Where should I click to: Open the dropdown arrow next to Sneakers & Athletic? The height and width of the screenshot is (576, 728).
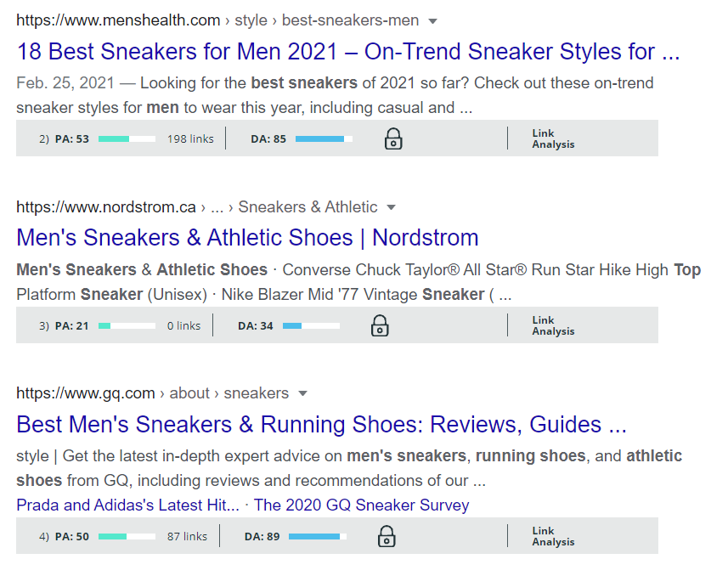[392, 207]
